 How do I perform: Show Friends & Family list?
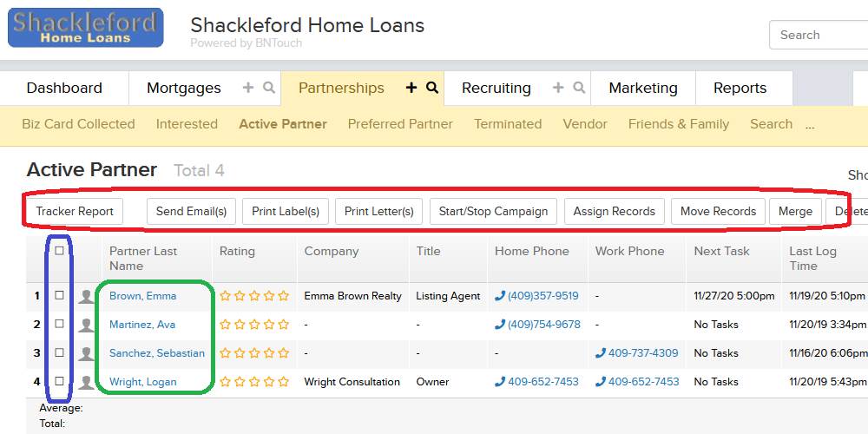tap(679, 124)
